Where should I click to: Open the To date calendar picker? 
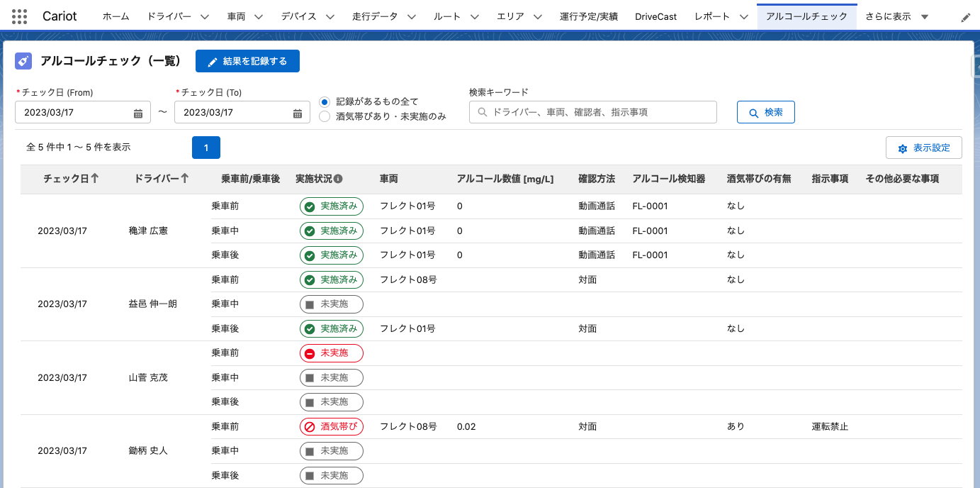coord(298,112)
